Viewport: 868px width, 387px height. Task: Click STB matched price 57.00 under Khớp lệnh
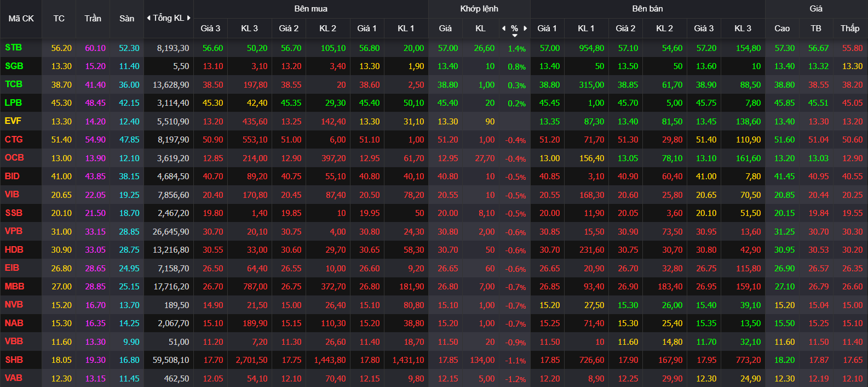(x=448, y=48)
